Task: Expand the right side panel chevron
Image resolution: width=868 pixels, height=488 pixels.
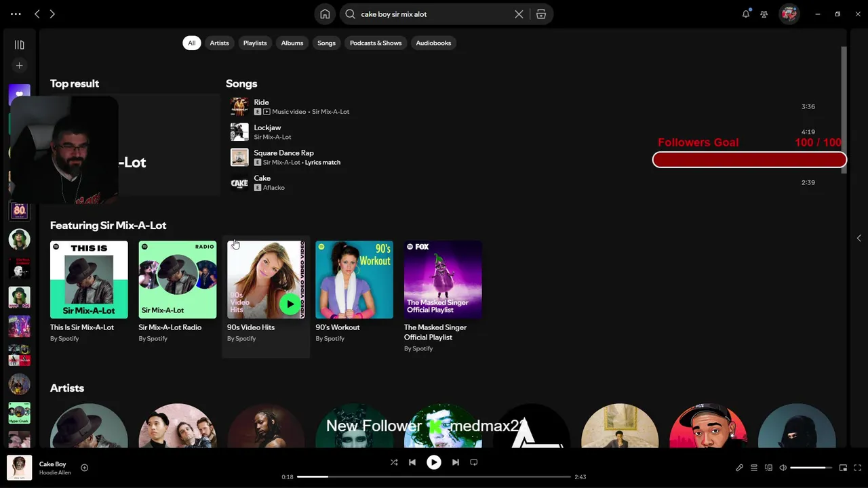Action: [x=859, y=238]
